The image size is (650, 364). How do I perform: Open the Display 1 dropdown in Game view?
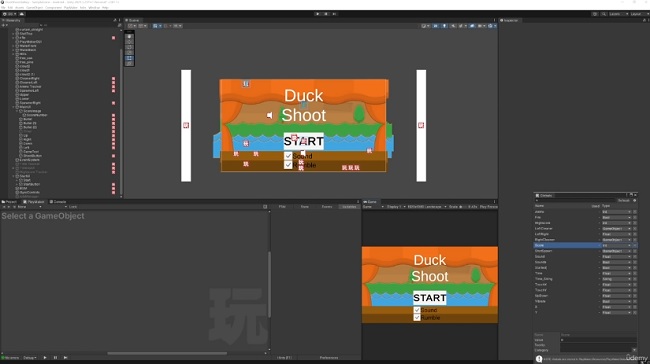point(395,206)
